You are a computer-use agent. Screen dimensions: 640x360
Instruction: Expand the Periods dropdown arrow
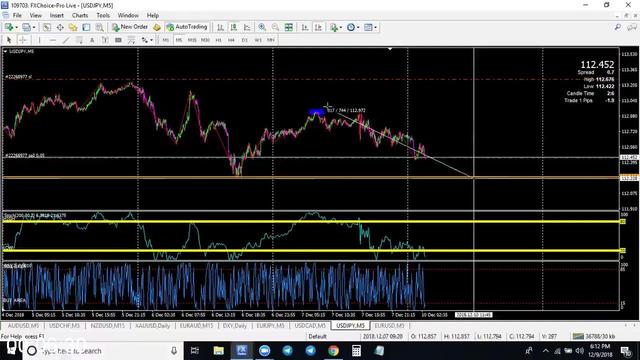(x=358, y=27)
